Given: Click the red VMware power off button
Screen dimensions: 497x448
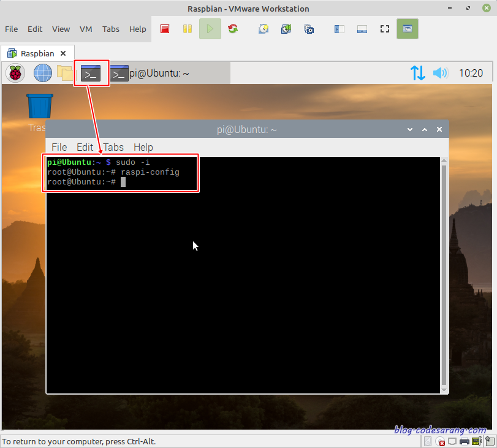Looking at the screenshot, I should pyautogui.click(x=165, y=29).
